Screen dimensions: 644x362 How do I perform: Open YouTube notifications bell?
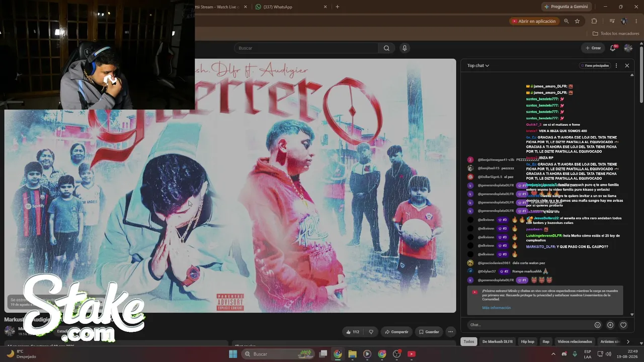(x=613, y=48)
